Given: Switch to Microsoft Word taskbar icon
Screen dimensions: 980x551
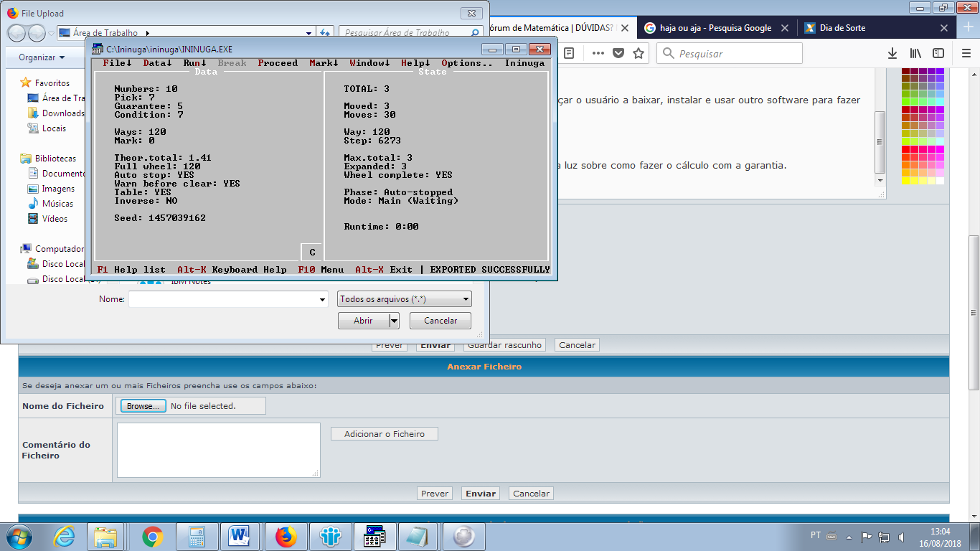Looking at the screenshot, I should [240, 537].
